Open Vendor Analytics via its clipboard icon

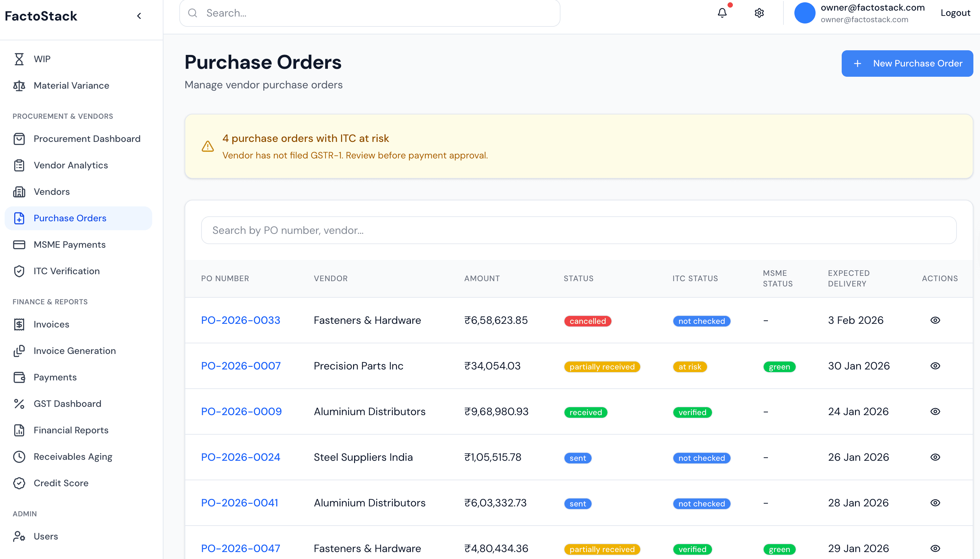(x=19, y=165)
